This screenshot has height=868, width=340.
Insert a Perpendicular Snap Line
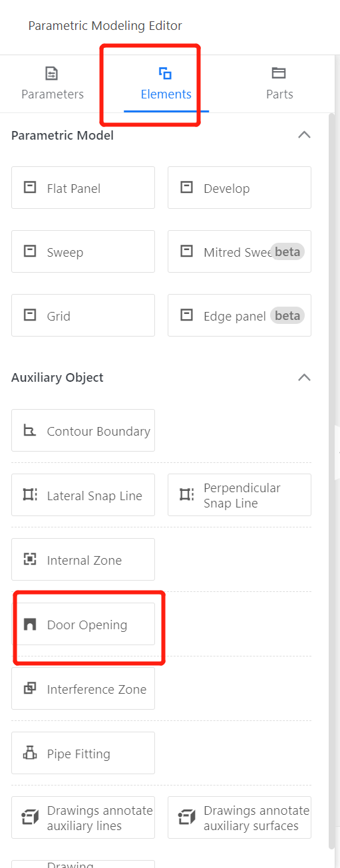(240, 495)
